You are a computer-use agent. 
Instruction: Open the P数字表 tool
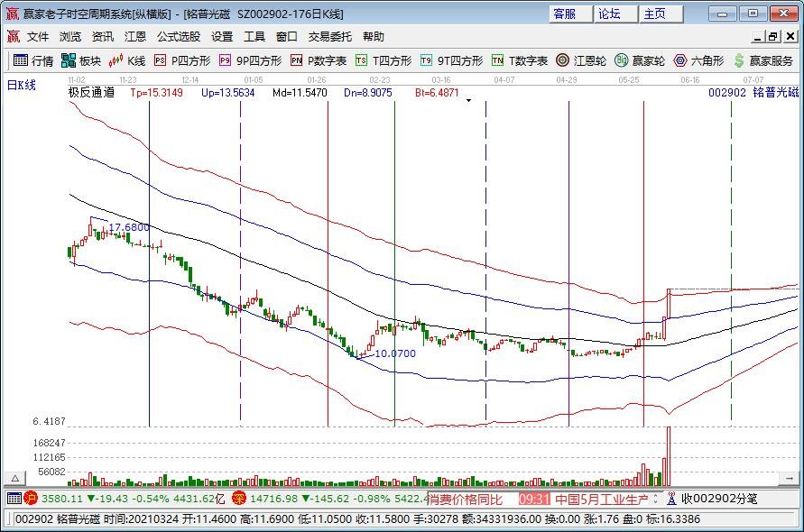[x=319, y=60]
